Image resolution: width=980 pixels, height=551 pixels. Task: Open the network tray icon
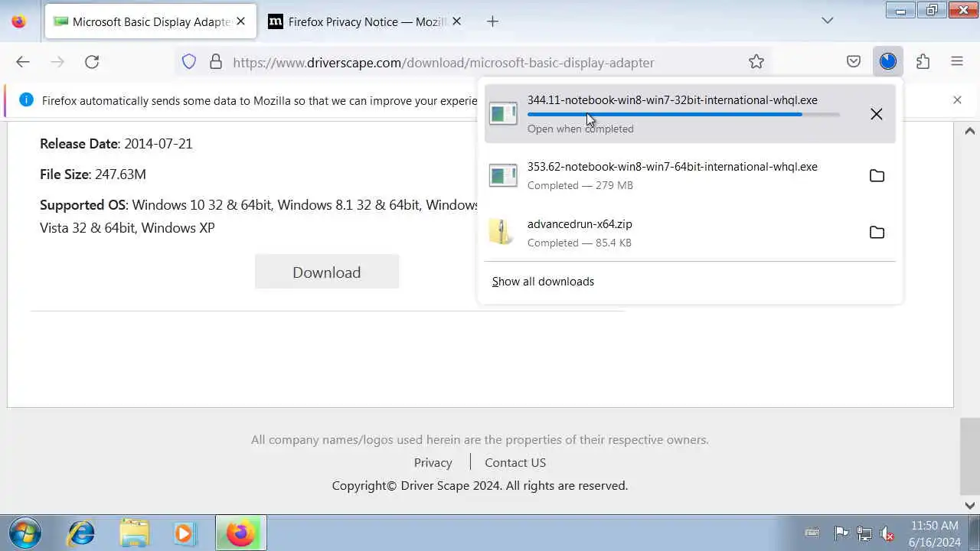click(x=864, y=533)
